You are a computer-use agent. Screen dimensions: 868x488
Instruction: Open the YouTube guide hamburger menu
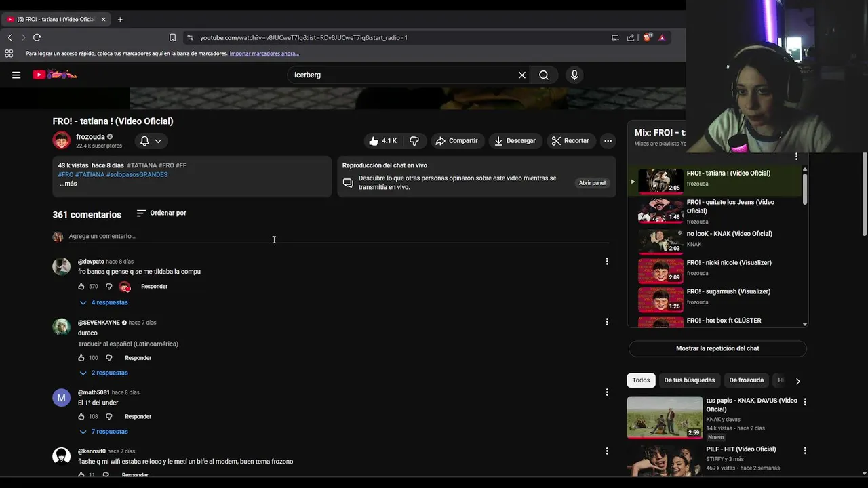tap(16, 75)
